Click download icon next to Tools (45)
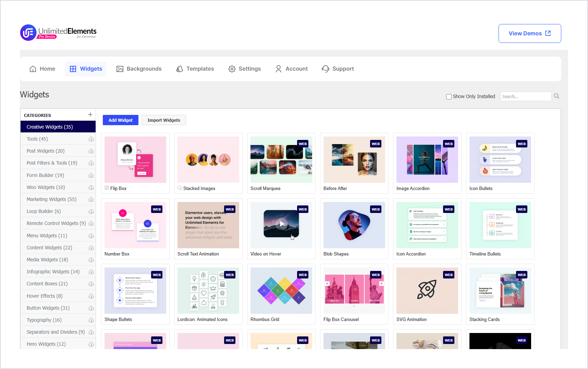The height and width of the screenshot is (369, 588). (91, 139)
